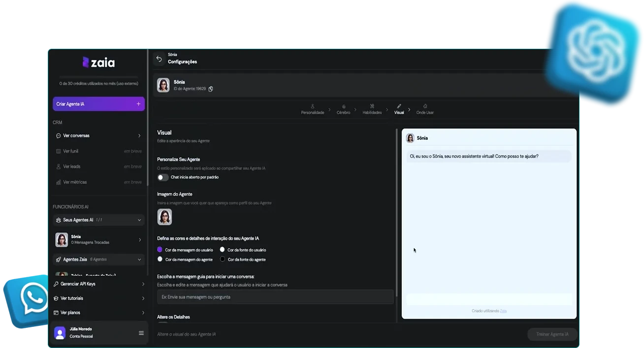
Task: Pick the Cor da mensagem do agente color
Action: [x=160, y=259]
